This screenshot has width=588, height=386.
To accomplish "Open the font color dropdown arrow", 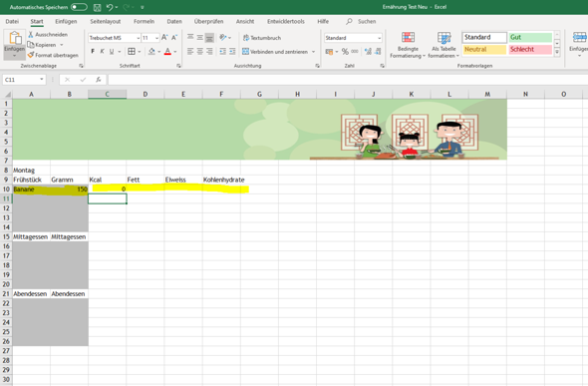I will click(x=175, y=52).
